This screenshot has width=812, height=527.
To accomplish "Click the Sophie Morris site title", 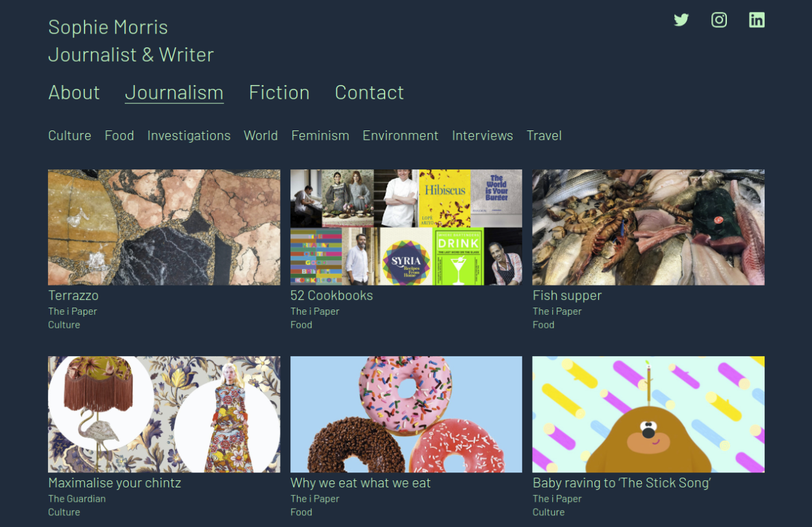I will [x=108, y=27].
